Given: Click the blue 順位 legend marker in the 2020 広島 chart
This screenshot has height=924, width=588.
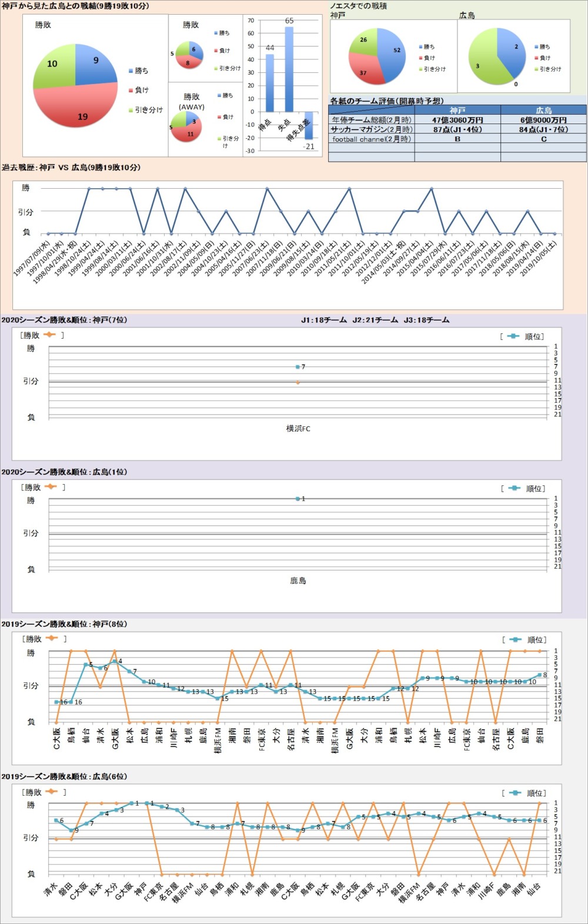Looking at the screenshot, I should 514,488.
